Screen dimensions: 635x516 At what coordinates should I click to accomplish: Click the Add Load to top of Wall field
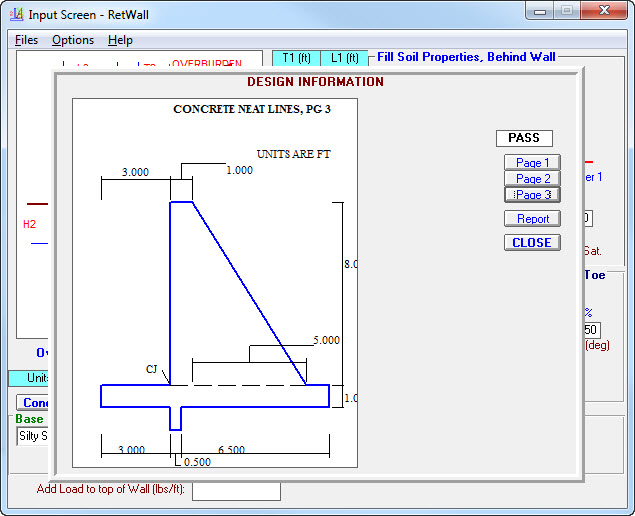click(x=236, y=490)
